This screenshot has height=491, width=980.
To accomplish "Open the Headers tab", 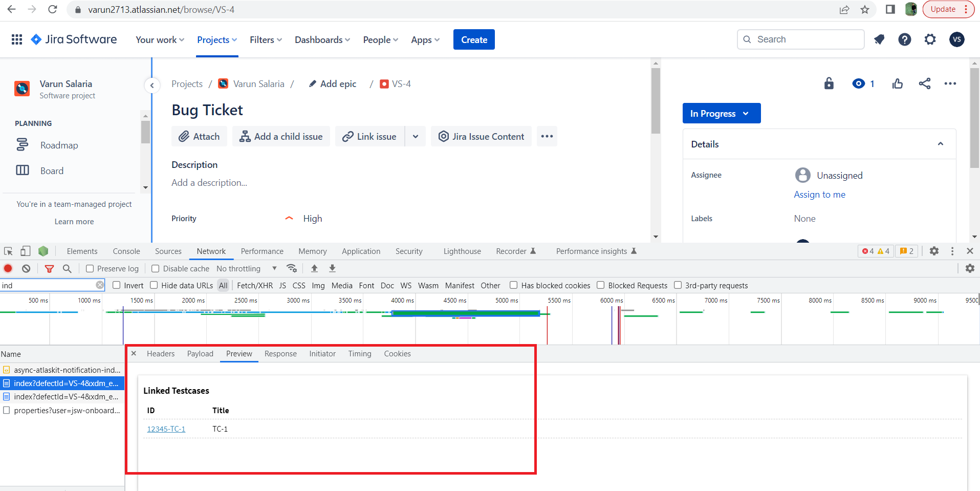I will [161, 354].
